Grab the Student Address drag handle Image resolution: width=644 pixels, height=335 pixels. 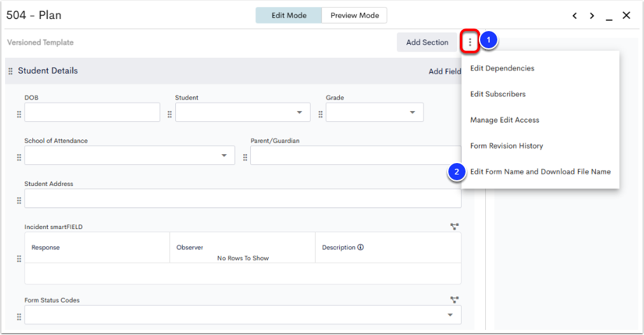point(19,200)
